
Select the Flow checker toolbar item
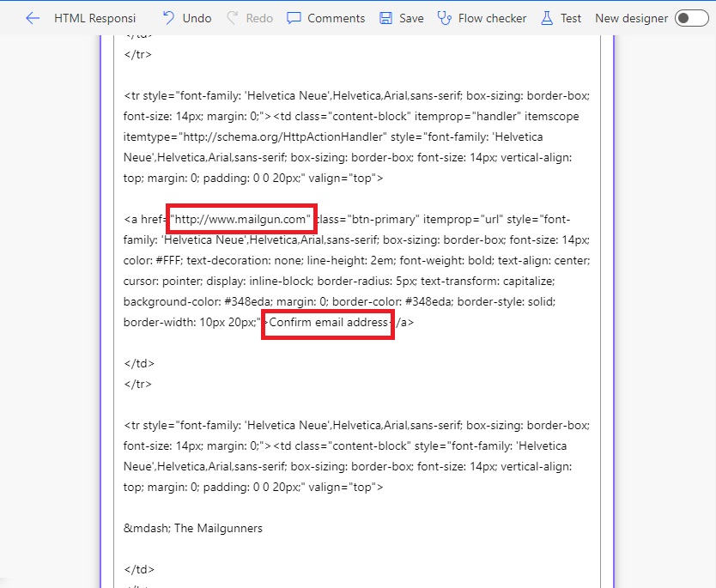[482, 17]
